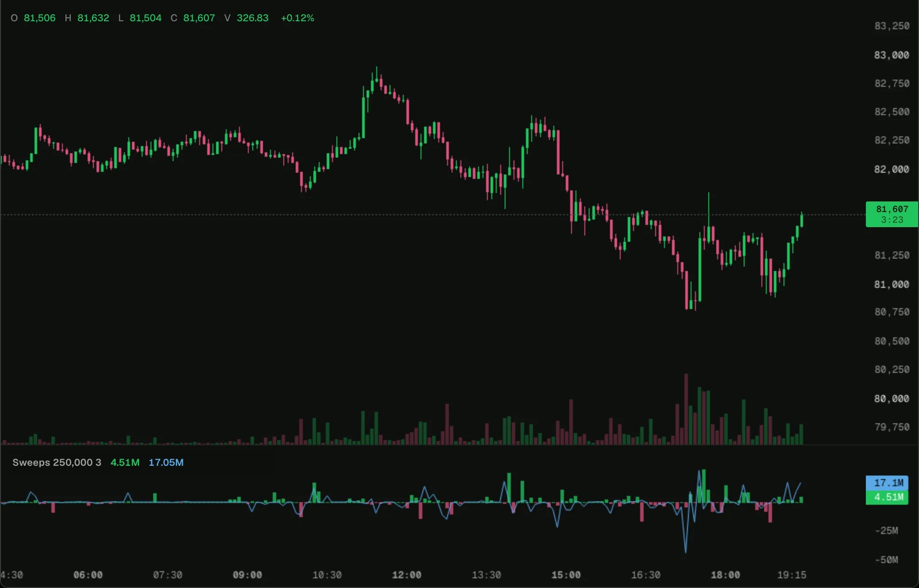This screenshot has width=919, height=588.
Task: Click the blue 17.1M axis label
Action: point(887,483)
